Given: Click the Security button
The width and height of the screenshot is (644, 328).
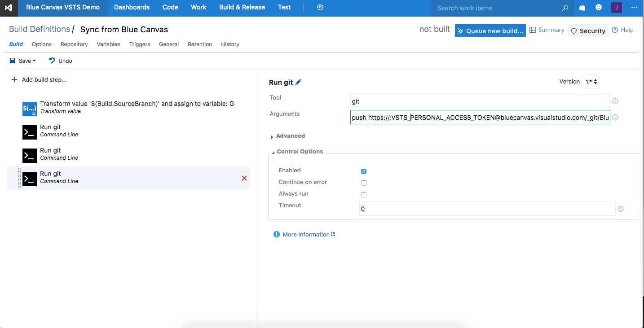Looking at the screenshot, I should click(588, 31).
